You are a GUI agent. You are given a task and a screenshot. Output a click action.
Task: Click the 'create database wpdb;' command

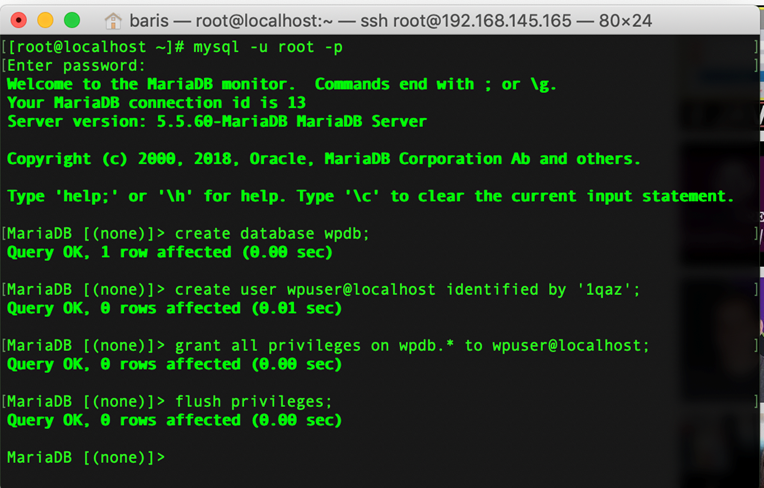tap(272, 234)
